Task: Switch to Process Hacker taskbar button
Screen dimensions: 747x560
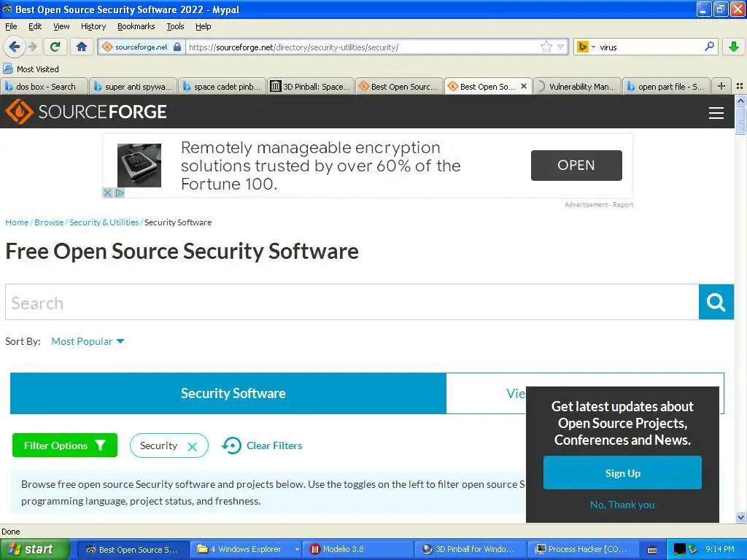Action: pyautogui.click(x=583, y=549)
